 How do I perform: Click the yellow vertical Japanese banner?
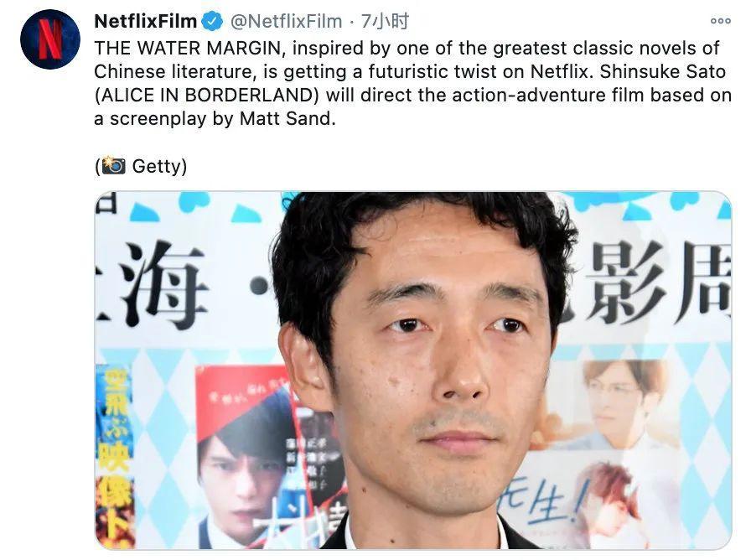pyautogui.click(x=115, y=458)
